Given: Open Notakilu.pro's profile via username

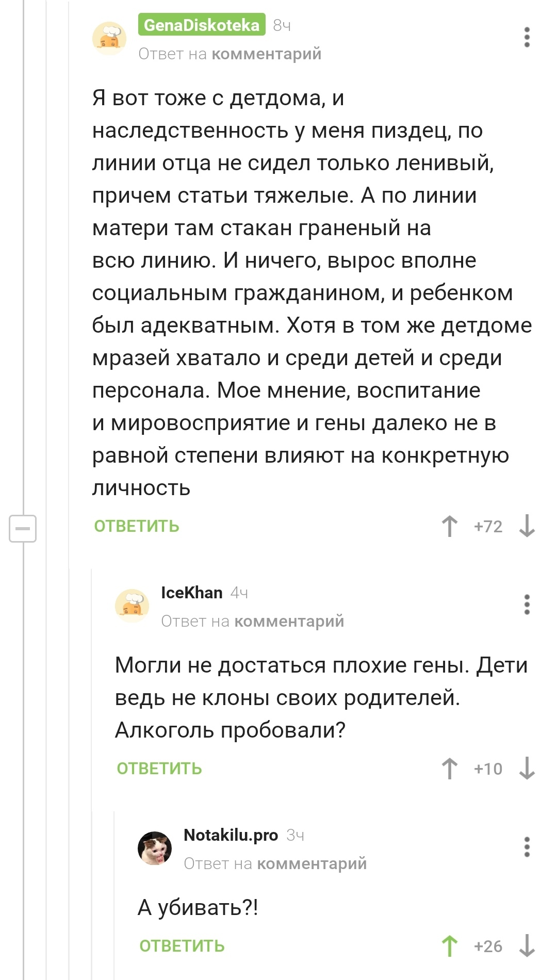Looking at the screenshot, I should point(231,835).
